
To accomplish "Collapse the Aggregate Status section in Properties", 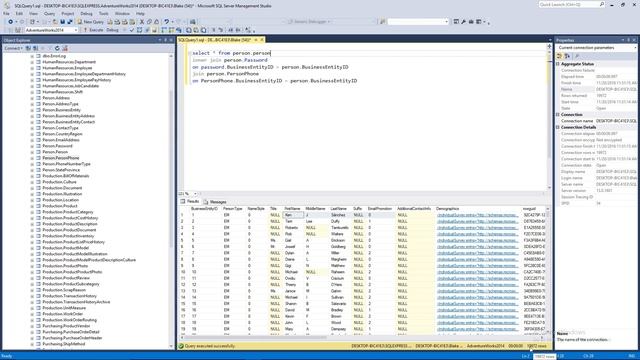I will [x=558, y=64].
